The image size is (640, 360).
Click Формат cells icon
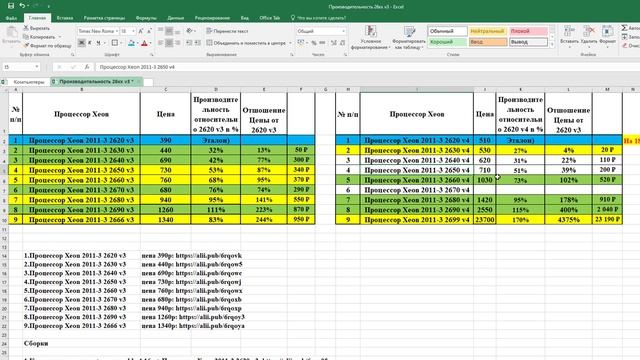pos(607,31)
